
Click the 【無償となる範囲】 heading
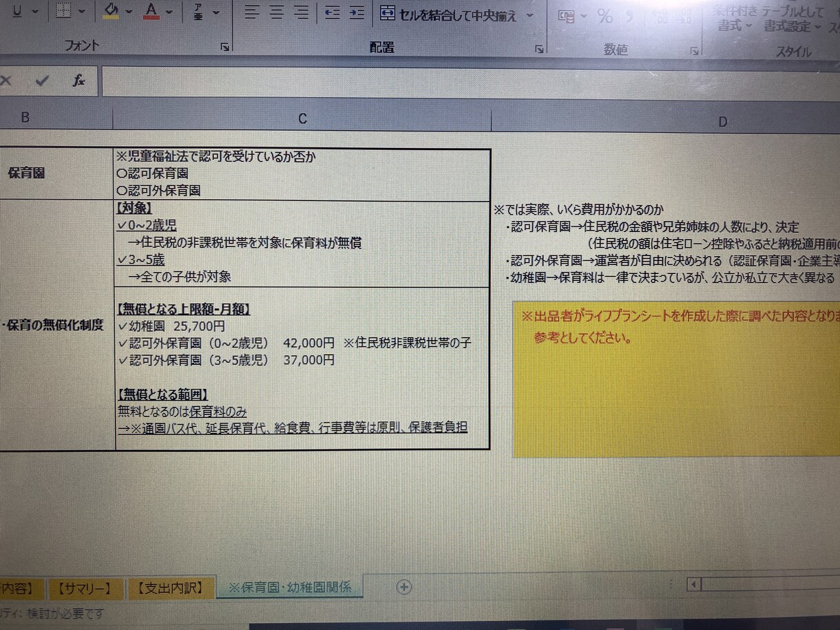tap(163, 395)
